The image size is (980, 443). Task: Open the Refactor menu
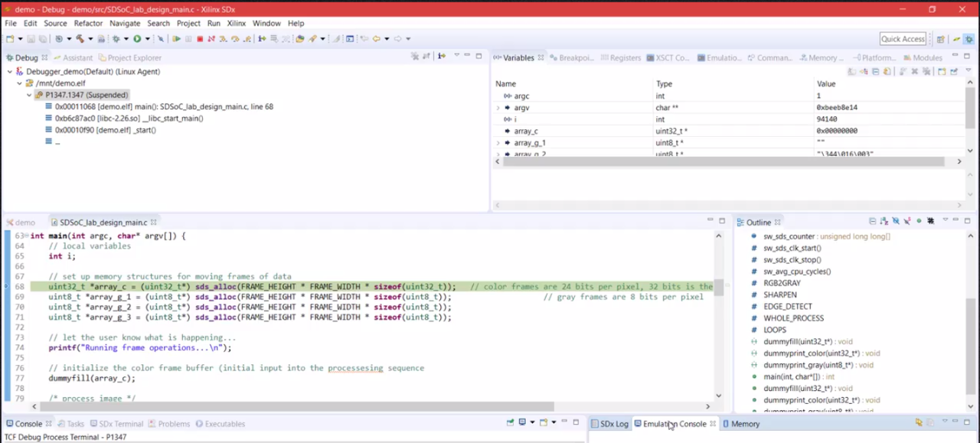tap(88, 23)
